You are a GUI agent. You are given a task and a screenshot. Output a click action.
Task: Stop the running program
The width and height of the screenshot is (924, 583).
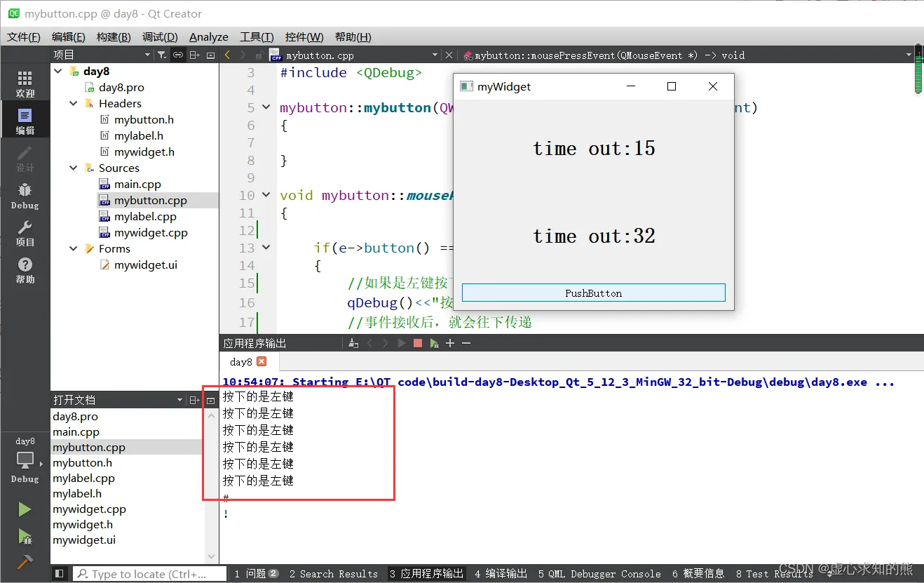418,343
